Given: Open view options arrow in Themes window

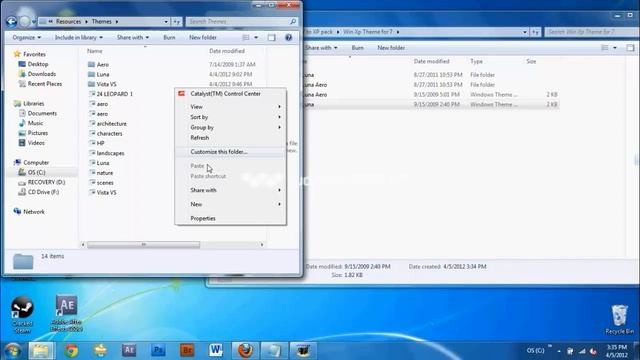Looking at the screenshot, I should click(256, 38).
